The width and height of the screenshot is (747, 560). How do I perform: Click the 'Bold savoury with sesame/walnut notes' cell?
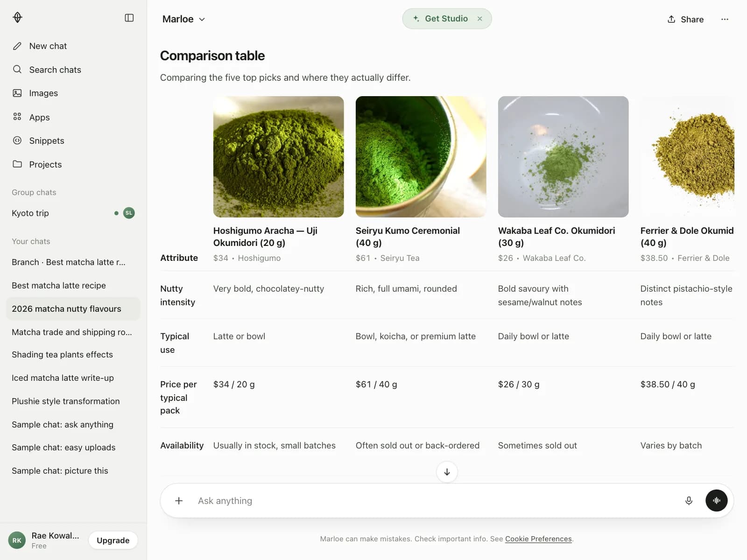pyautogui.click(x=540, y=295)
